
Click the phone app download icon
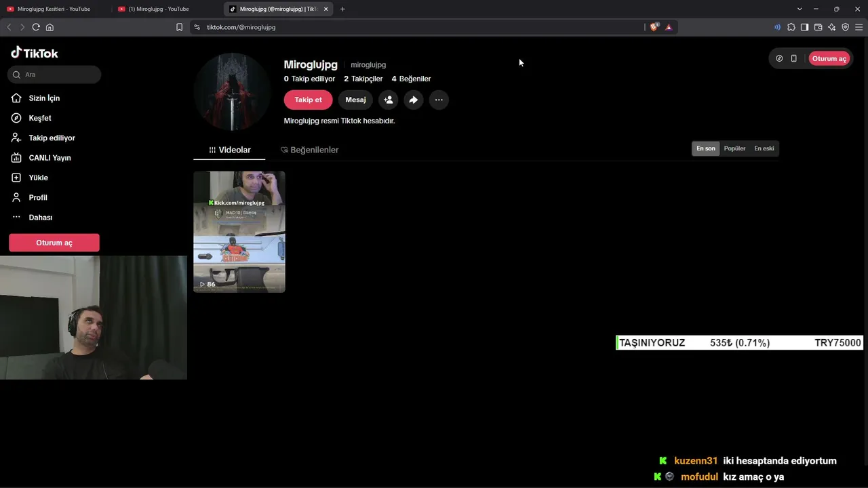pos(793,58)
